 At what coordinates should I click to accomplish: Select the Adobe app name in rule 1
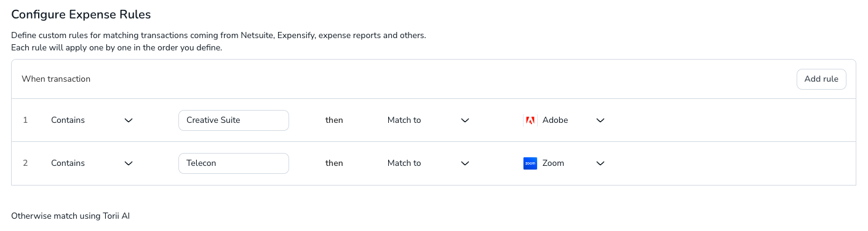pos(555,120)
